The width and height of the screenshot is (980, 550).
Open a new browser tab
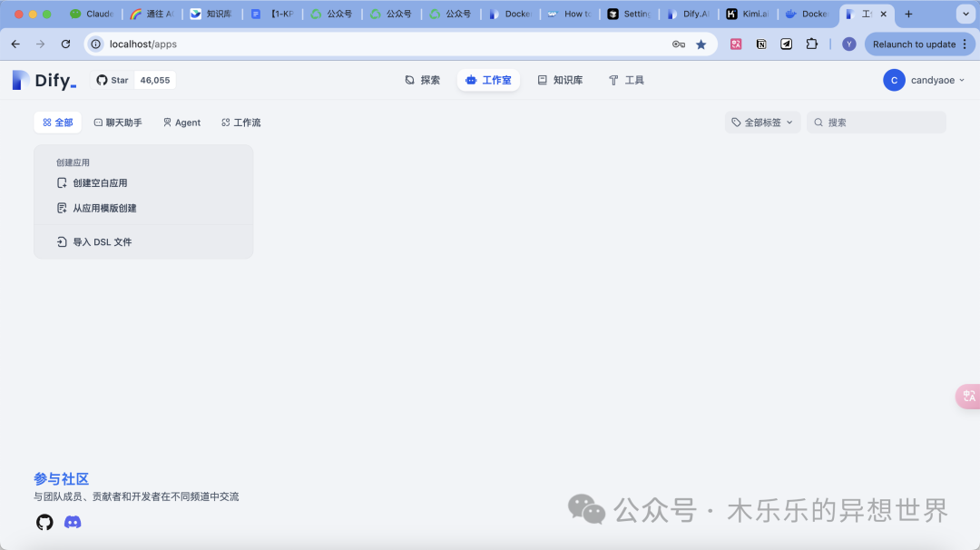click(908, 14)
